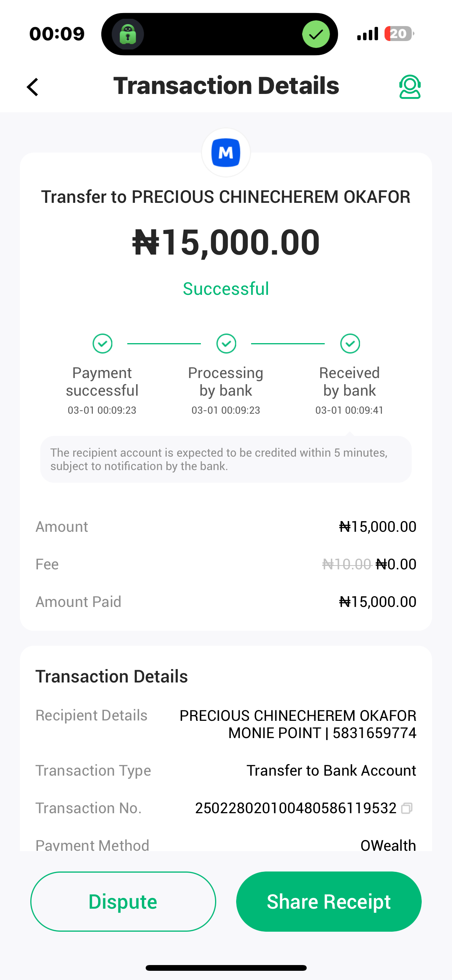Tap the ₦15,000.00 headline amount

tap(226, 242)
